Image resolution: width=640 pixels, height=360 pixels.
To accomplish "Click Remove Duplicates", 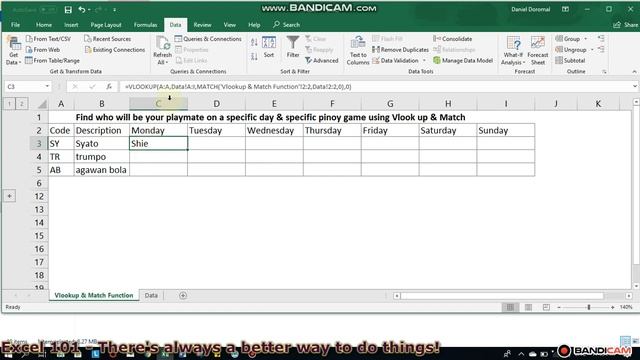I will [x=400, y=49].
